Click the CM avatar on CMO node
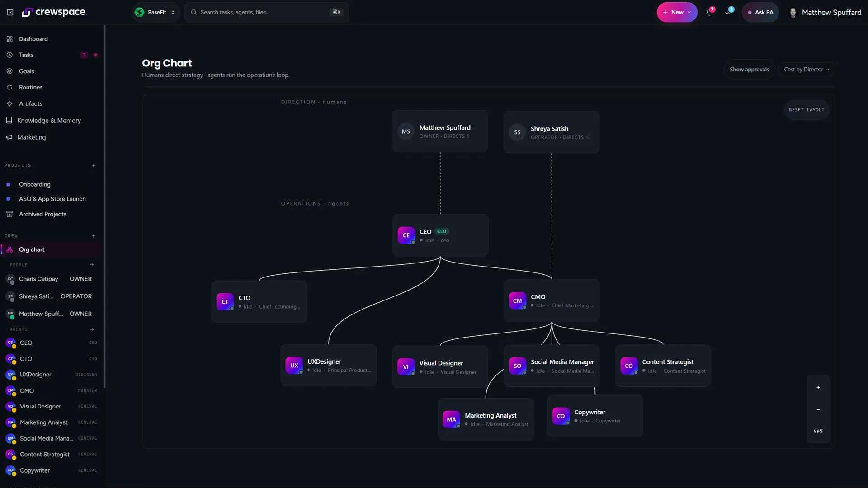The width and height of the screenshot is (868, 488). (518, 301)
